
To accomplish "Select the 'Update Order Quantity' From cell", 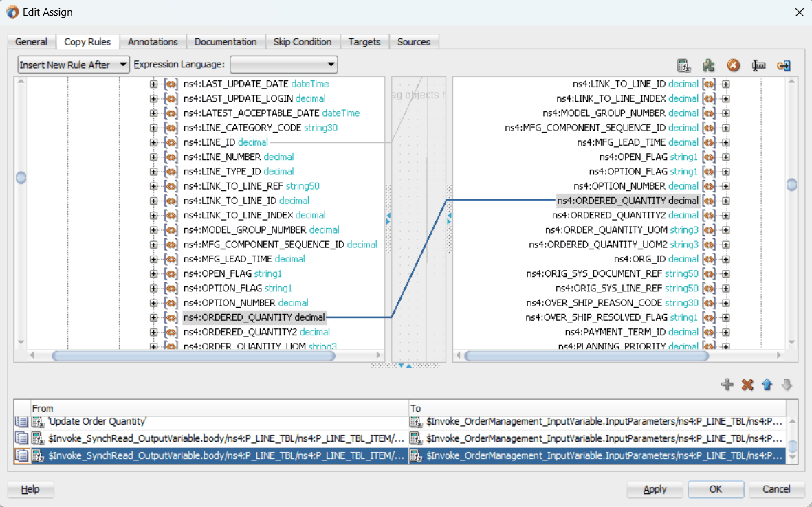I will [x=219, y=422].
